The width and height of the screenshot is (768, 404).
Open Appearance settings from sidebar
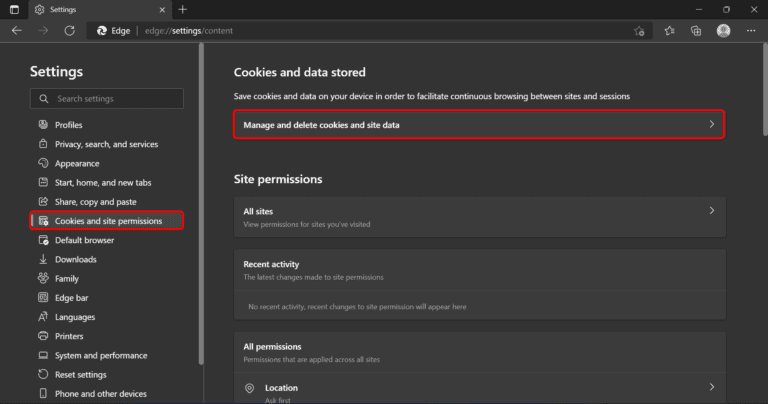77,163
